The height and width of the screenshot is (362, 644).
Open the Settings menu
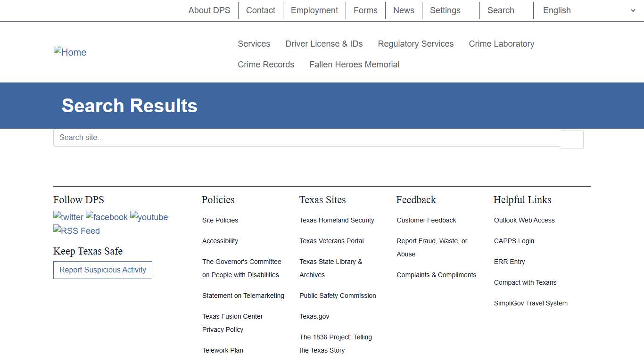pos(445,10)
